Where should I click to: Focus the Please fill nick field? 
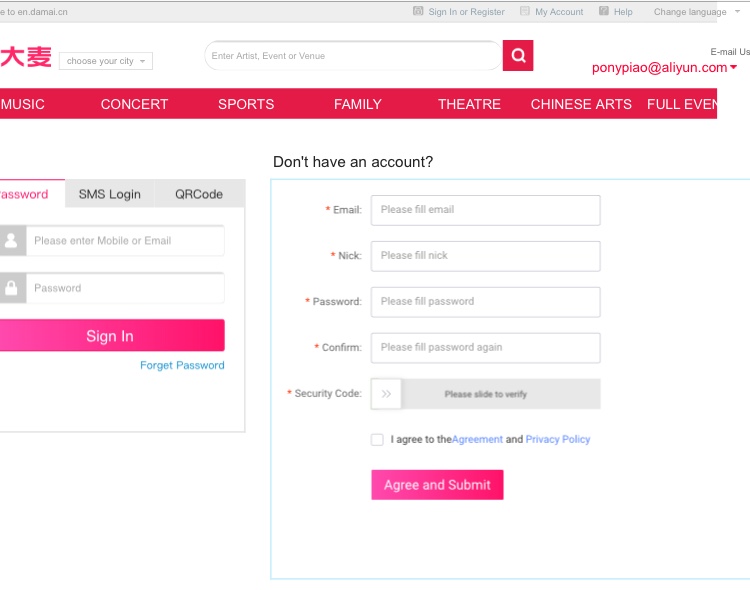click(x=485, y=256)
